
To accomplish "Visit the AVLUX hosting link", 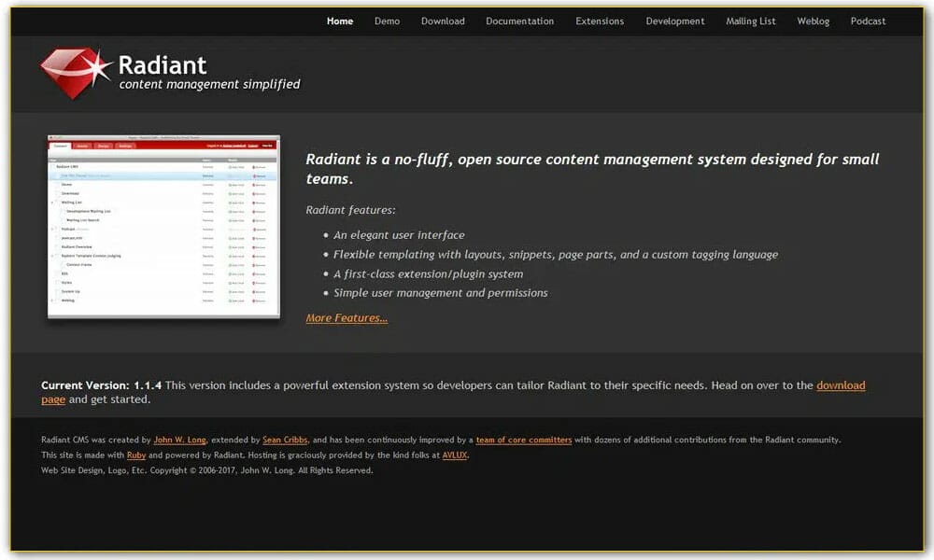I will coord(453,455).
